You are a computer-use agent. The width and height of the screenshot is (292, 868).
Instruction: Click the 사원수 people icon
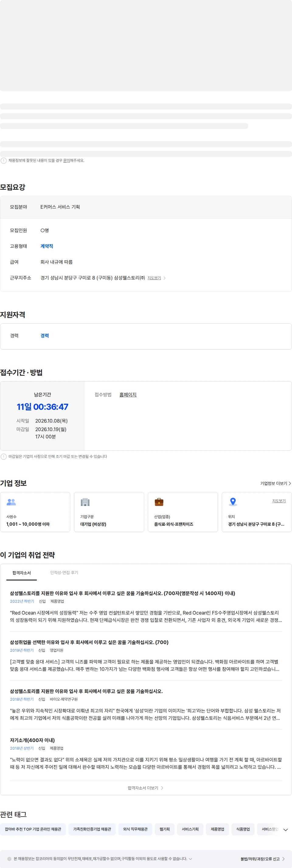(x=11, y=502)
